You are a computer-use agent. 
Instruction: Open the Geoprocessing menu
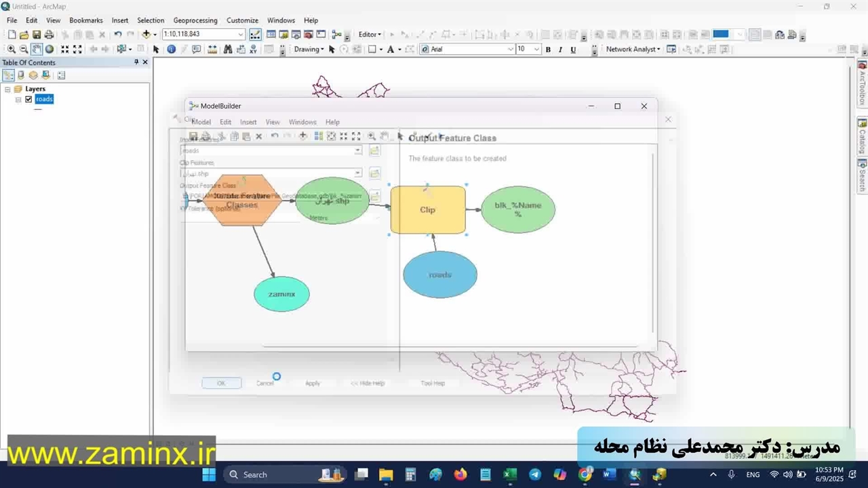(x=195, y=20)
